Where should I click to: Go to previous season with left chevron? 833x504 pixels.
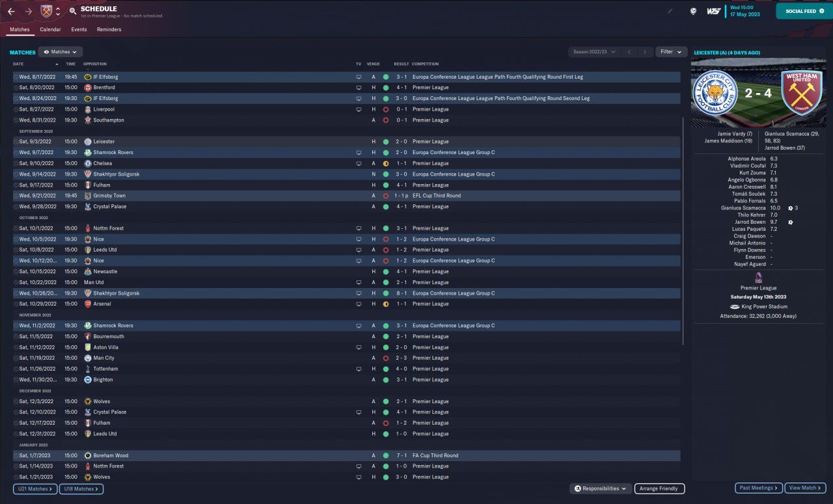(x=629, y=52)
